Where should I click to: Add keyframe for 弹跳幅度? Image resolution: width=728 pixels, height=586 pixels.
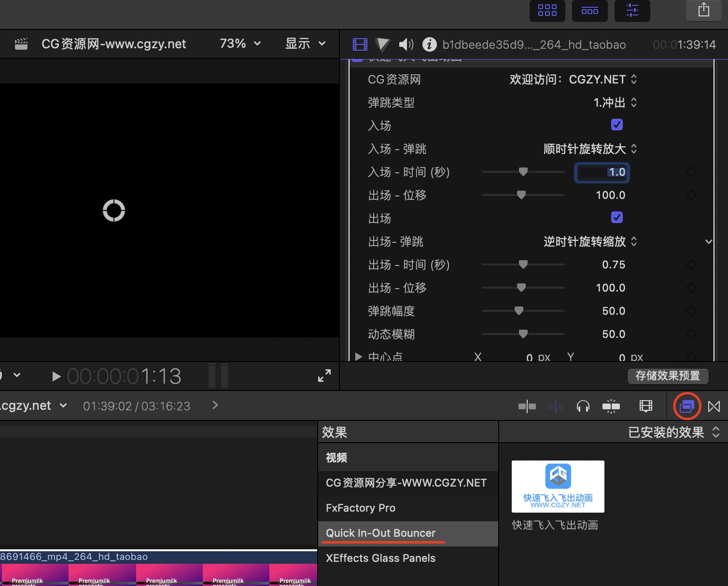[691, 311]
